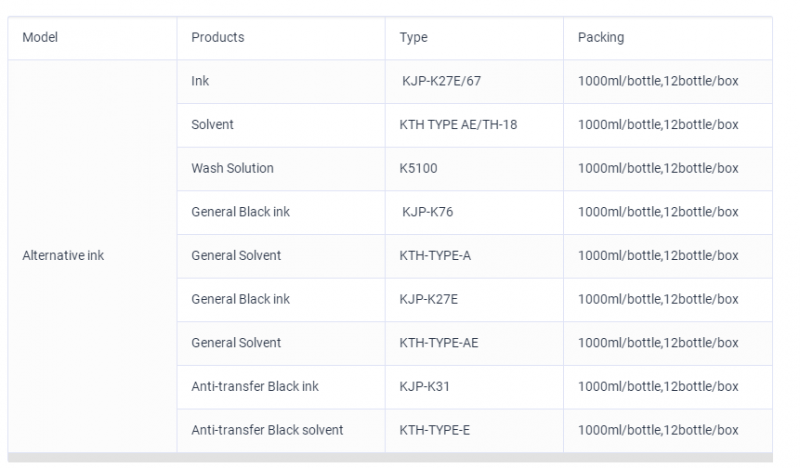The image size is (800, 468).
Task: Select the KJP-K31 type cell
Action: [x=474, y=387]
